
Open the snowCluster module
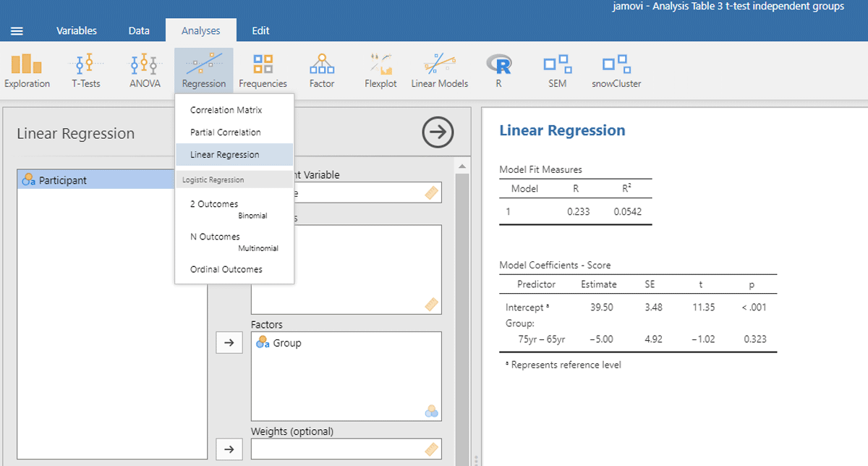616,71
